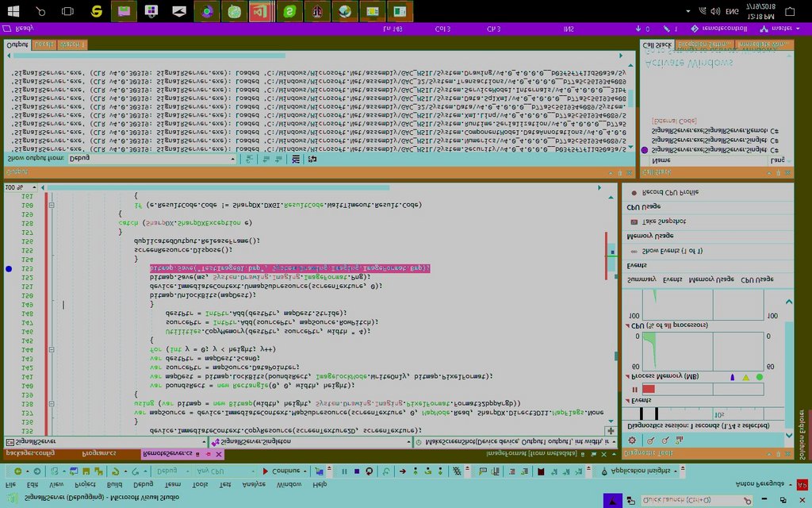Viewport: 812px width, 508px height.
Task: Continue debugging with the Continue button
Action: pos(283,471)
